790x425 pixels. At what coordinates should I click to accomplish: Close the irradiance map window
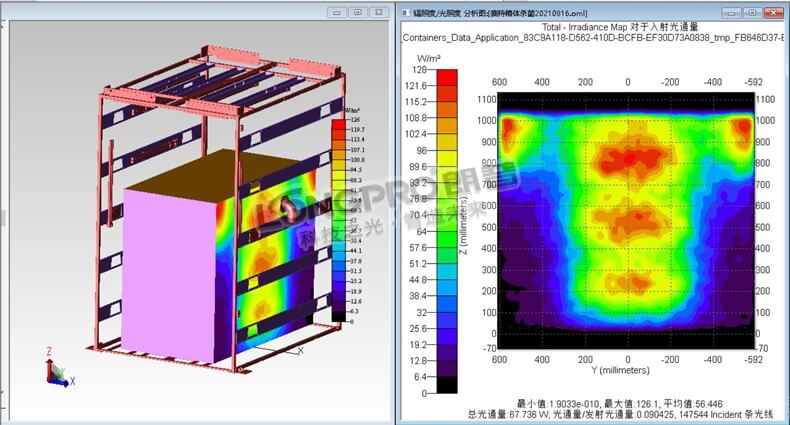click(775, 13)
